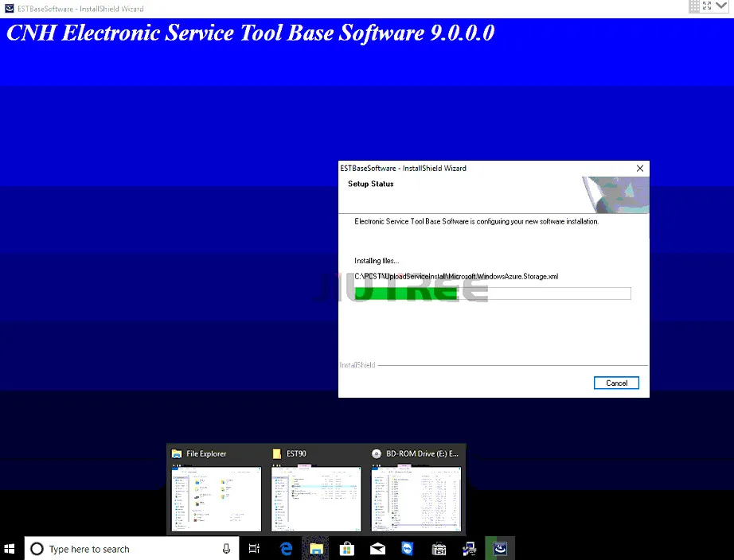Viewport: 734px width, 560px height.
Task: Click the InstallShield setup taskbar icon
Action: pyautogui.click(x=500, y=548)
